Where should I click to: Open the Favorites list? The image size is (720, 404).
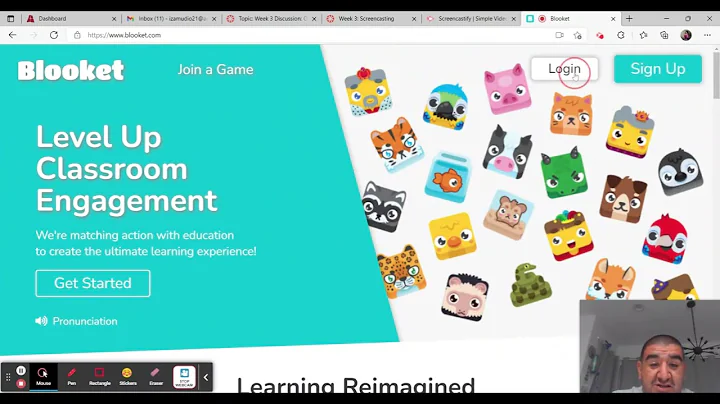pyautogui.click(x=643, y=35)
